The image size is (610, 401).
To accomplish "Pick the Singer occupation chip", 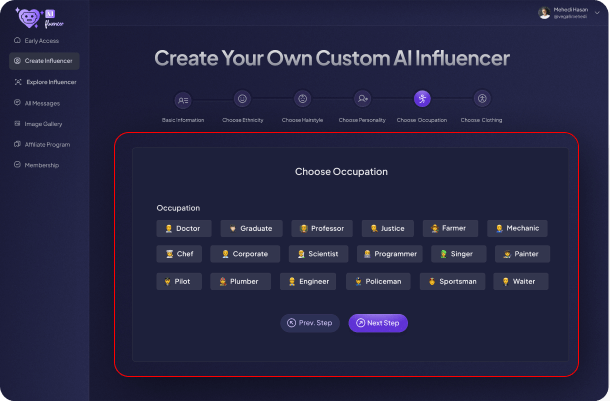I will pyautogui.click(x=459, y=254).
